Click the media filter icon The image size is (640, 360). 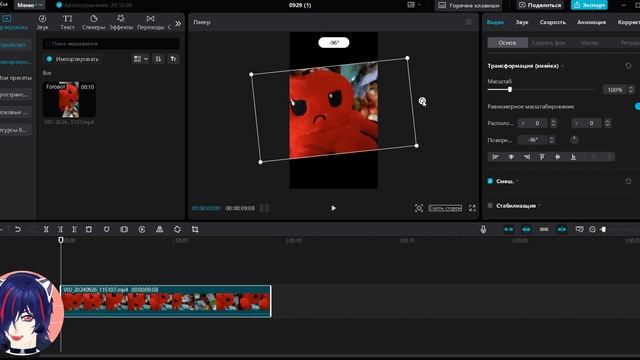pyautogui.click(x=173, y=59)
